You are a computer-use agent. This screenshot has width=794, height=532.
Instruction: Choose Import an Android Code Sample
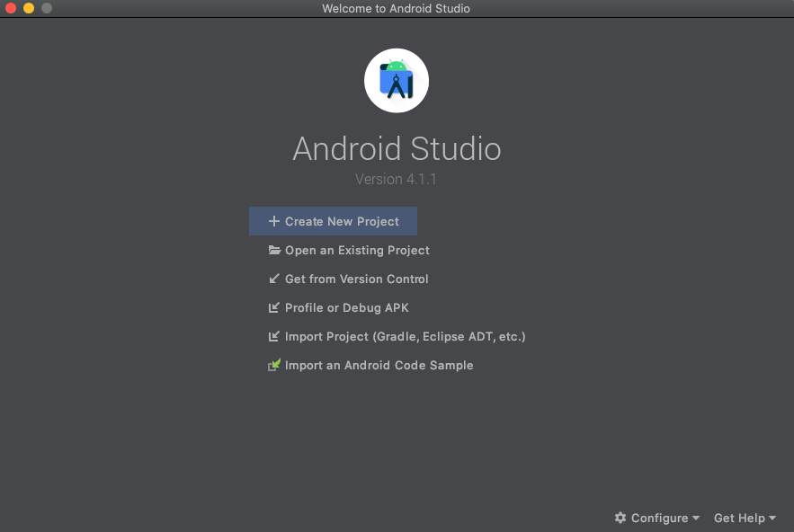pyautogui.click(x=379, y=365)
